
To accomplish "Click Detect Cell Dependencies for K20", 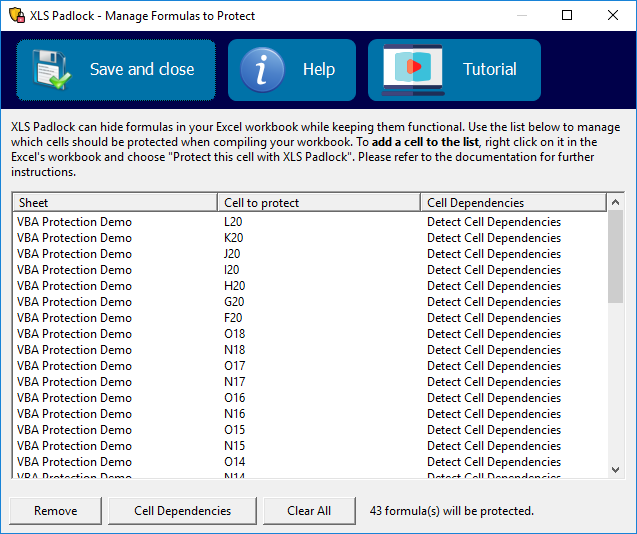I will click(493, 238).
